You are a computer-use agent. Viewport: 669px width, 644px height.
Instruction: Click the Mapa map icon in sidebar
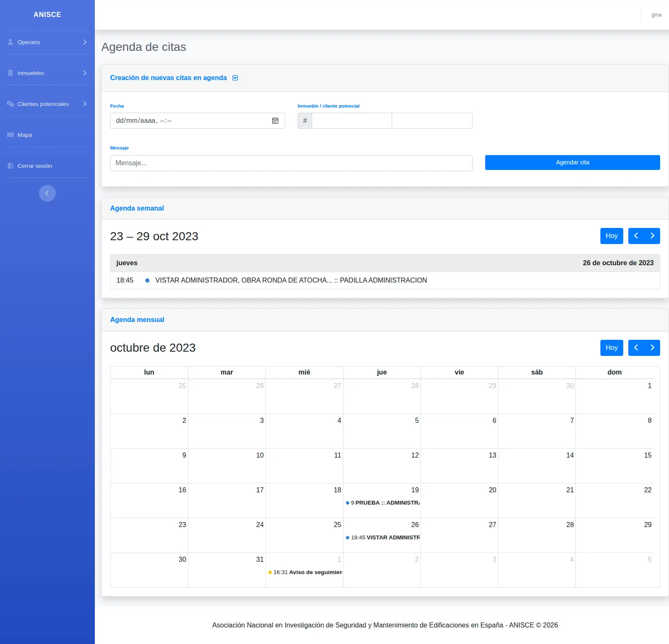click(11, 135)
